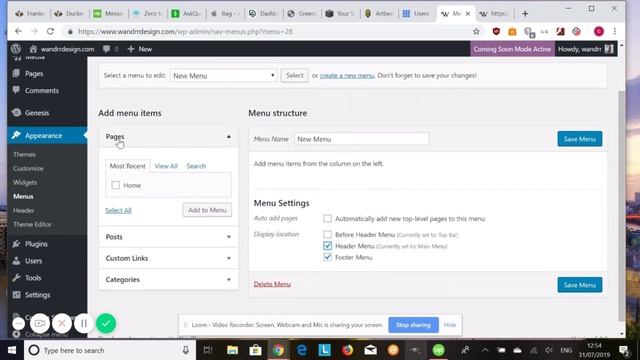Toggle the Loom camera button
This screenshot has height=360, width=640.
(40, 324)
